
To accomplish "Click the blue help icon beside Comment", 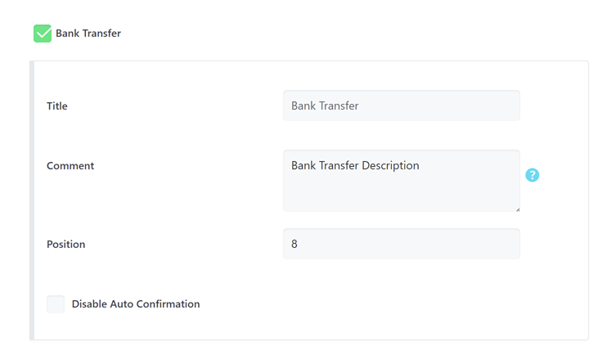I will coord(532,175).
